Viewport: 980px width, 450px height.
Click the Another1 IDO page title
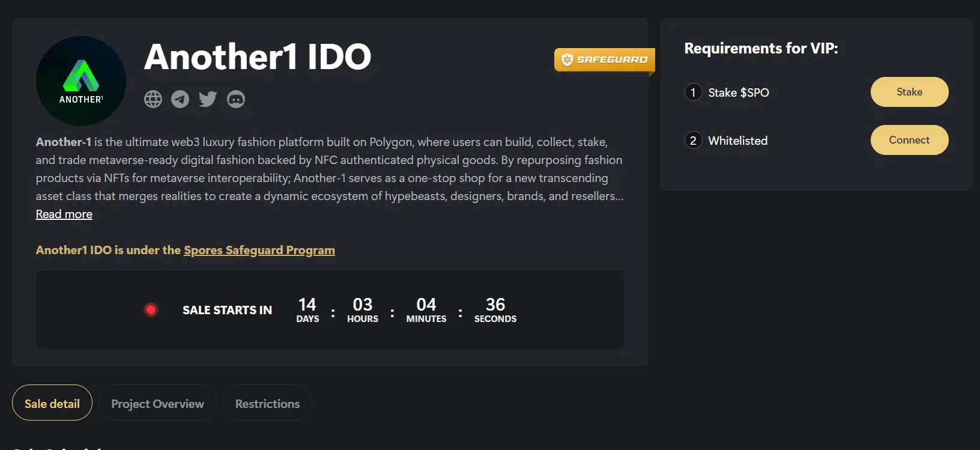click(258, 57)
